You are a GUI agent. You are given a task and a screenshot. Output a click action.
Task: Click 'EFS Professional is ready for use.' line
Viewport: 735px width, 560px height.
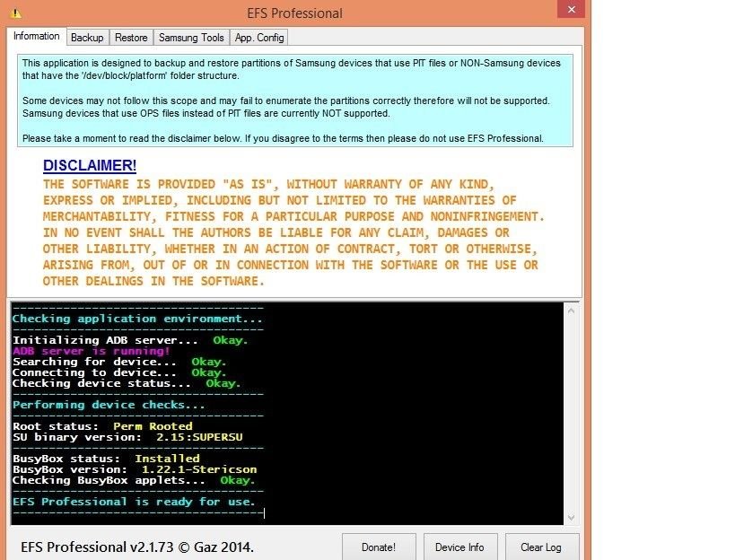(x=134, y=502)
